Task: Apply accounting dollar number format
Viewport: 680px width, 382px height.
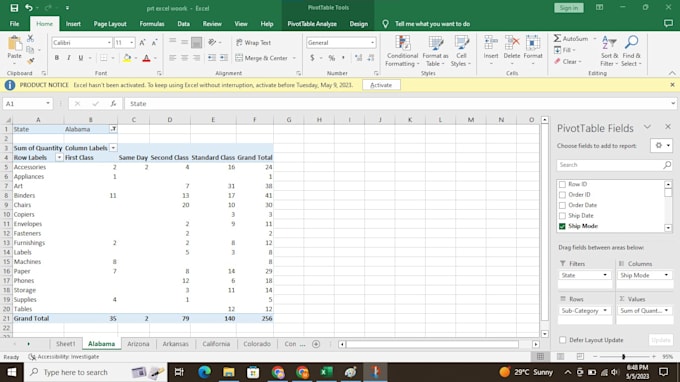Action: 312,58
